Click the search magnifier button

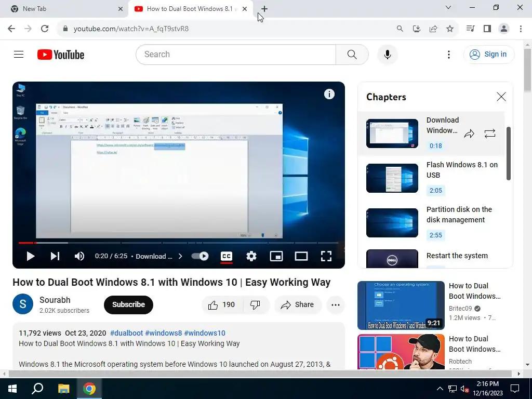point(352,54)
